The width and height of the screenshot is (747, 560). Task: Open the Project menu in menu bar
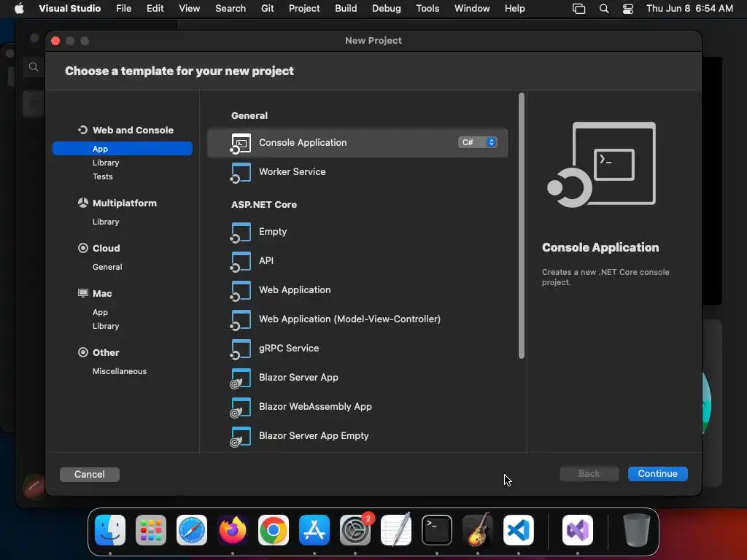click(304, 9)
